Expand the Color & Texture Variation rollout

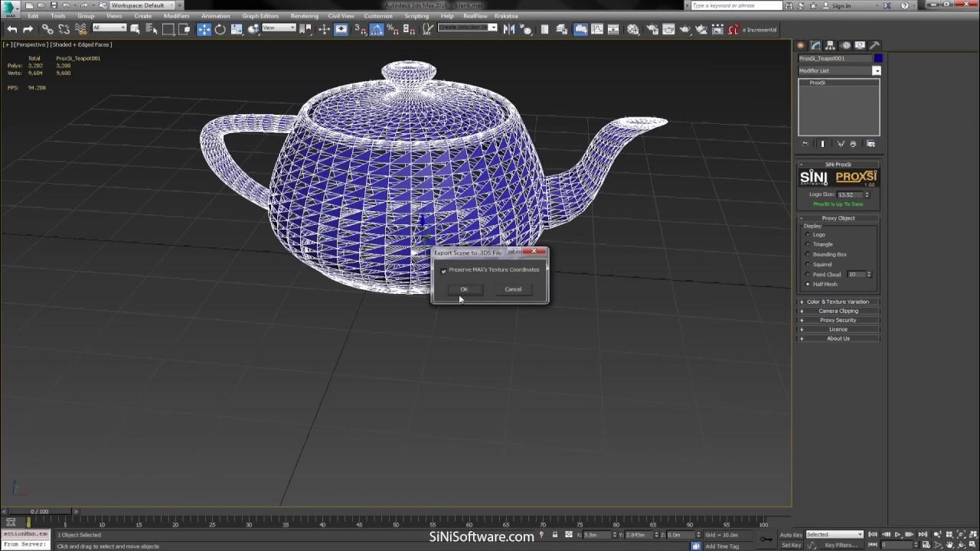tap(838, 302)
